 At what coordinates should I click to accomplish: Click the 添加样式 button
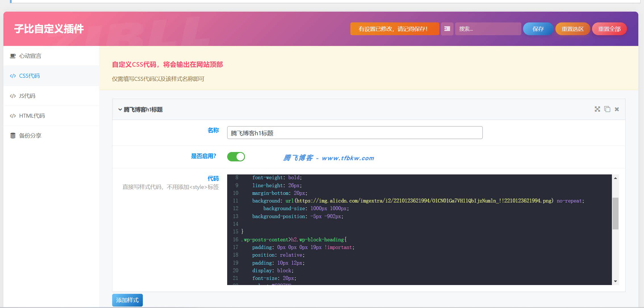coord(127,300)
